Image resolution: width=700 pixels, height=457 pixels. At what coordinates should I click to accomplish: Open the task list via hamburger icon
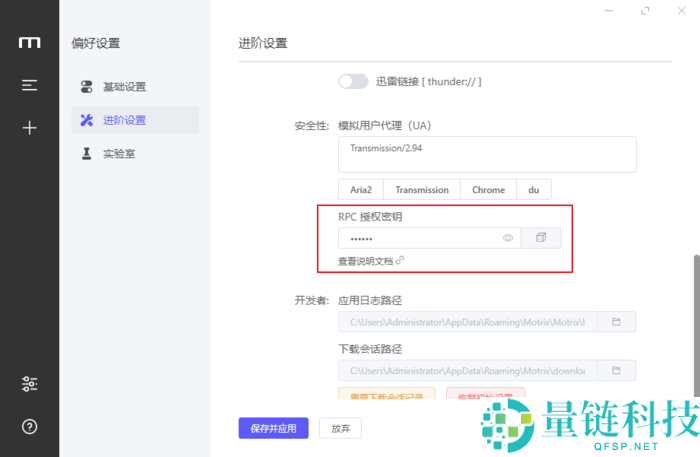pos(29,86)
